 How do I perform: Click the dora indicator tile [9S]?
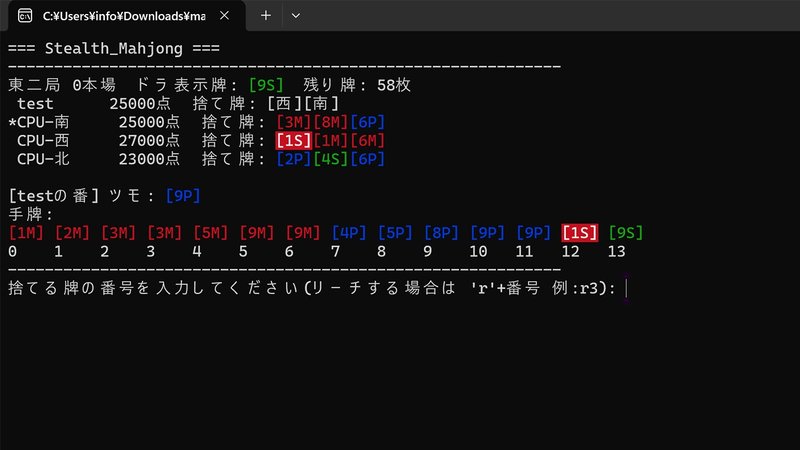266,85
